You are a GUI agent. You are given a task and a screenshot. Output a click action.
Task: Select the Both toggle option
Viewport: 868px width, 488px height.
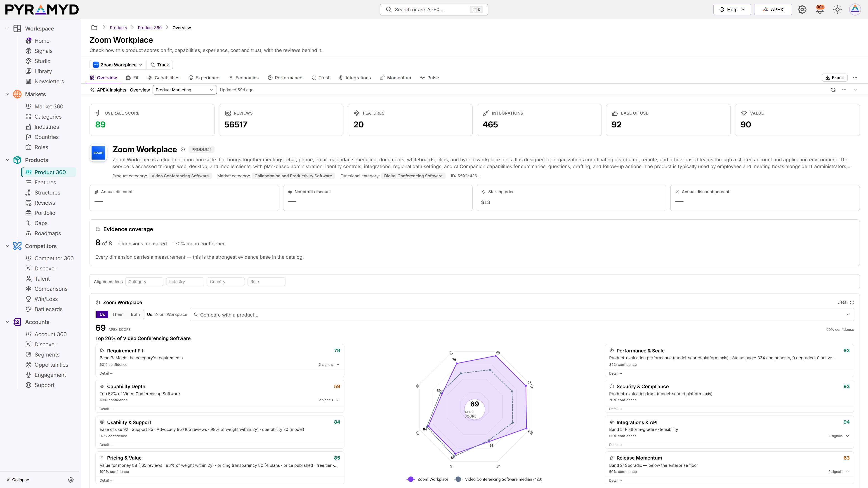click(x=135, y=314)
